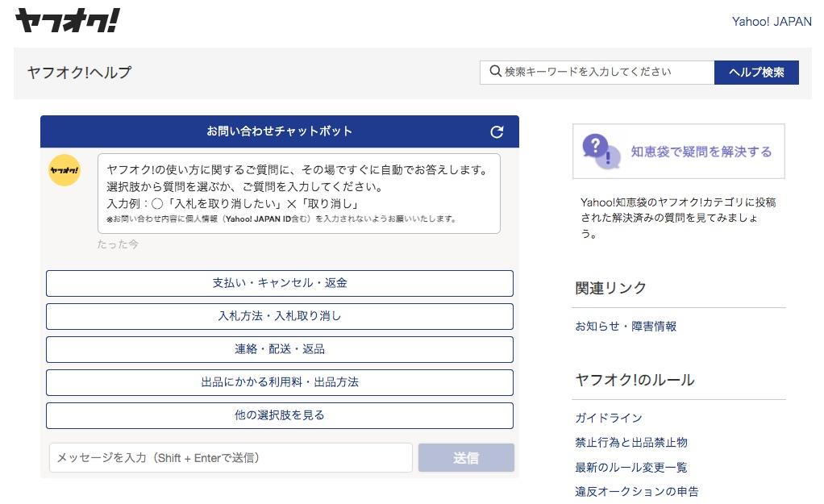Viewport: 824px width, 504px height.
Task: Select 支払い・キャンセル・返金 option
Action: pyautogui.click(x=280, y=283)
